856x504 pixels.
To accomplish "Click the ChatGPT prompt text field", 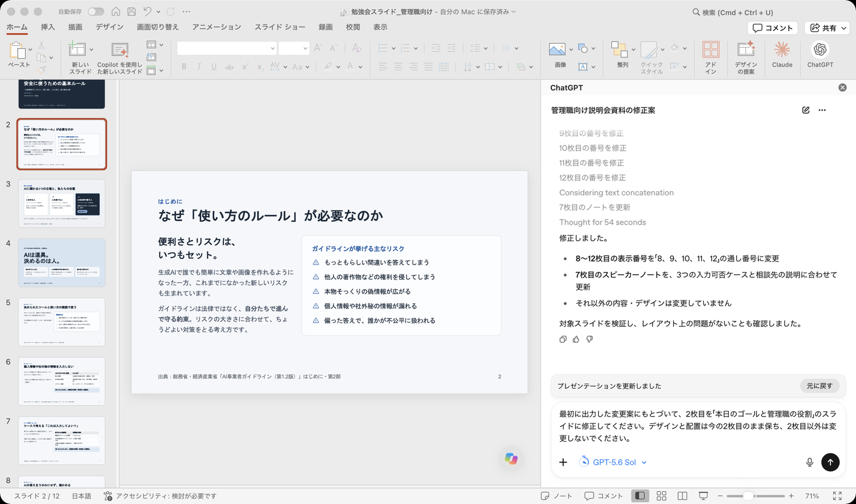I will pyautogui.click(x=697, y=426).
